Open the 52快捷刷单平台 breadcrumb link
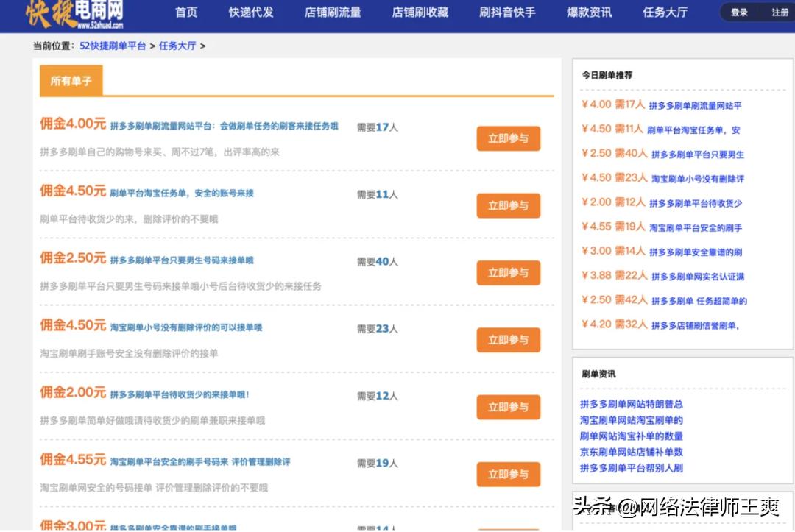The image size is (795, 532). (113, 44)
